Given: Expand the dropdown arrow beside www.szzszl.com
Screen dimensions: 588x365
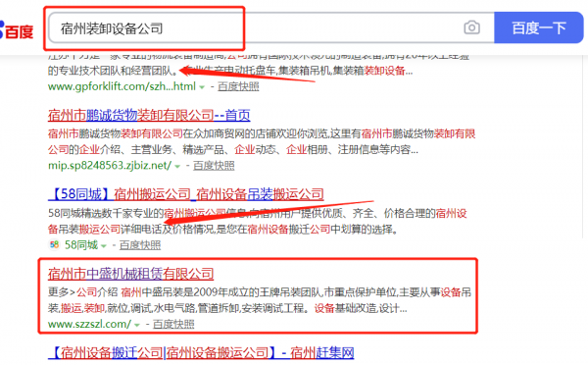Looking at the screenshot, I should point(137,325).
